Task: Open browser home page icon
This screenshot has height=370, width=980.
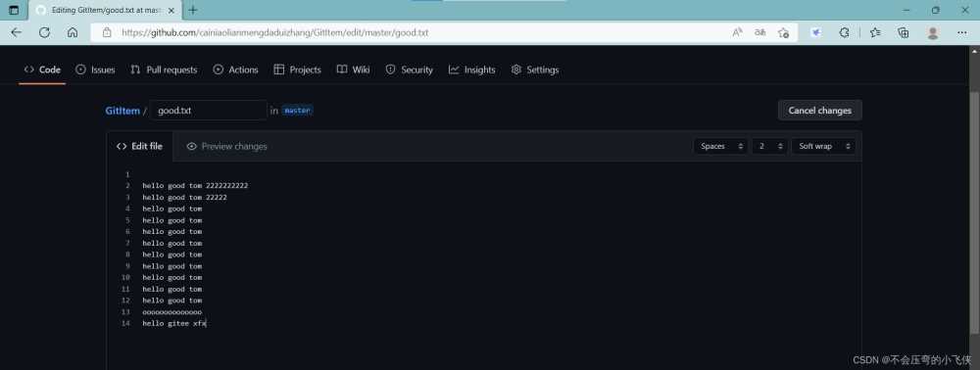Action: (x=73, y=32)
